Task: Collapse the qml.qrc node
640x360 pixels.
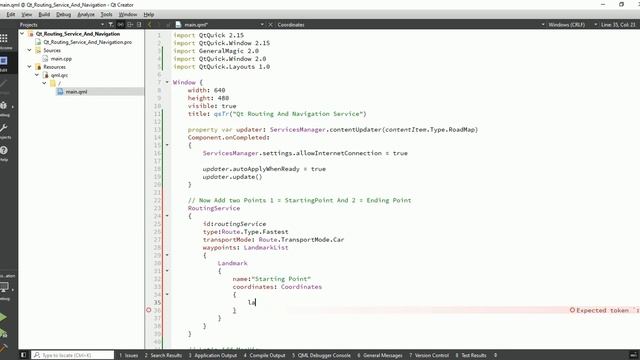Action: (x=37, y=75)
